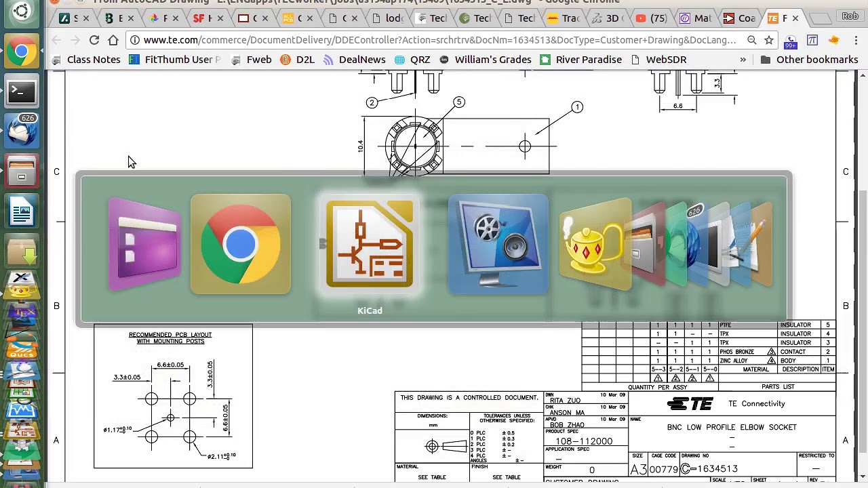
Task: Open the zoom magnifier in address bar
Action: 752,40
